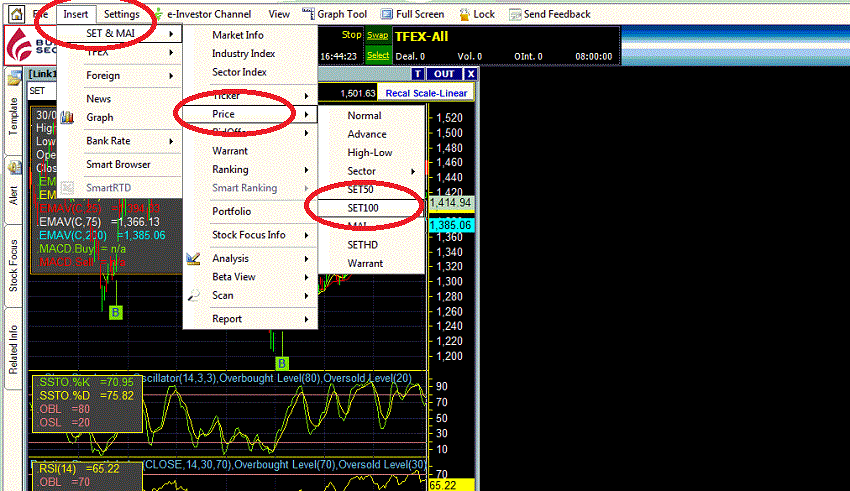
Task: Open the Stock Focus side tab
Action: (x=13, y=265)
